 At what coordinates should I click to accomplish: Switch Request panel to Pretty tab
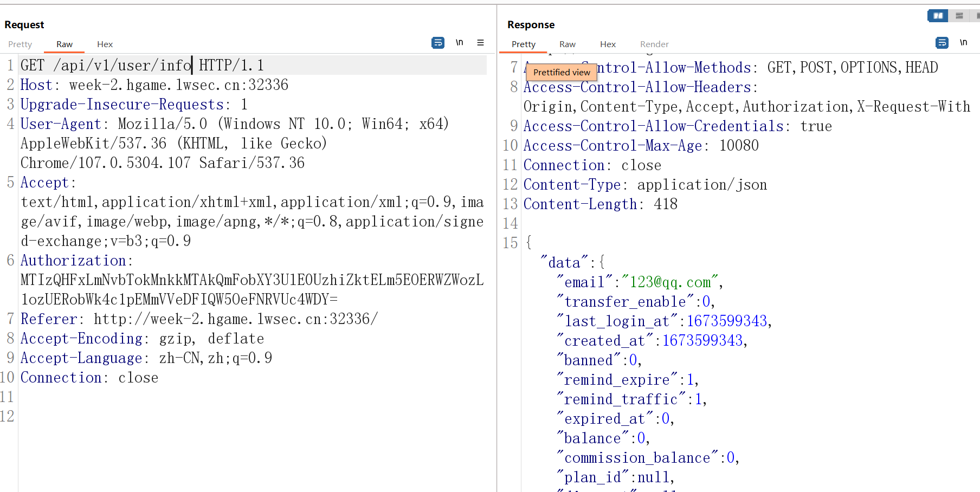20,44
